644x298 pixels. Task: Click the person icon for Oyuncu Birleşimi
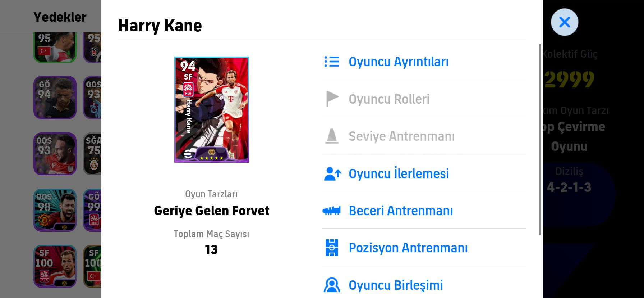[x=332, y=285]
